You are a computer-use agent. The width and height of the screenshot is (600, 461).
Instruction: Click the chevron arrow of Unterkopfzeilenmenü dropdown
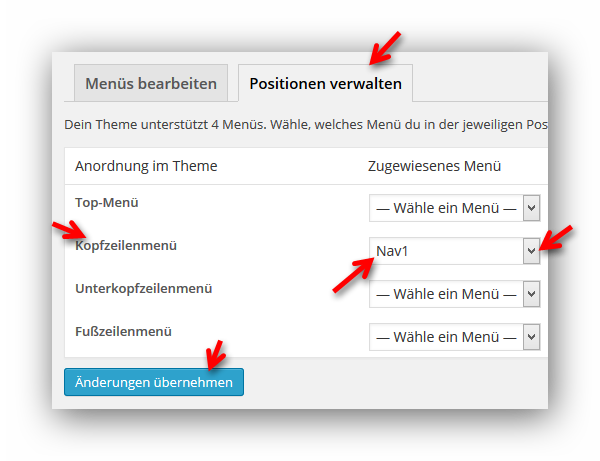(x=532, y=294)
